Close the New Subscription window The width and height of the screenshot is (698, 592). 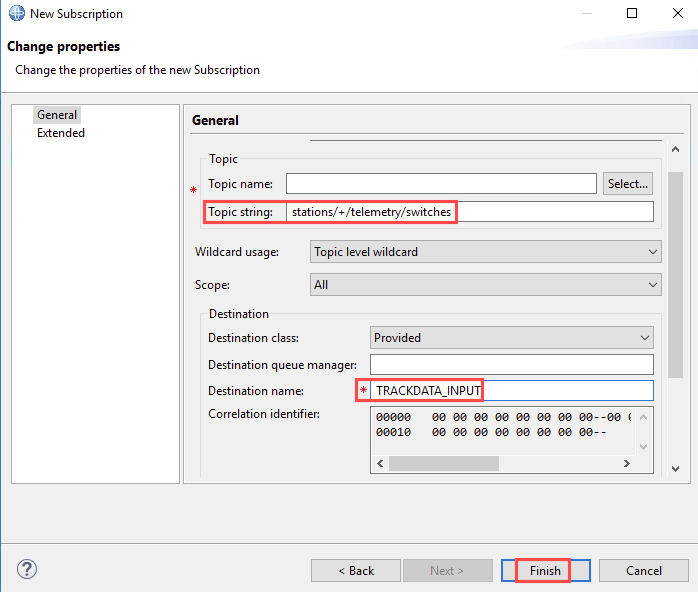[678, 13]
